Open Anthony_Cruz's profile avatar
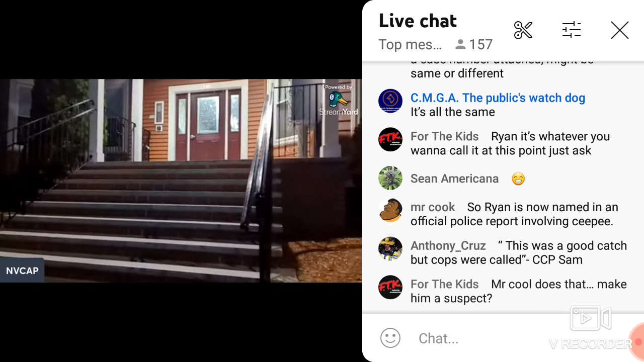The height and width of the screenshot is (362, 644). tap(390, 249)
